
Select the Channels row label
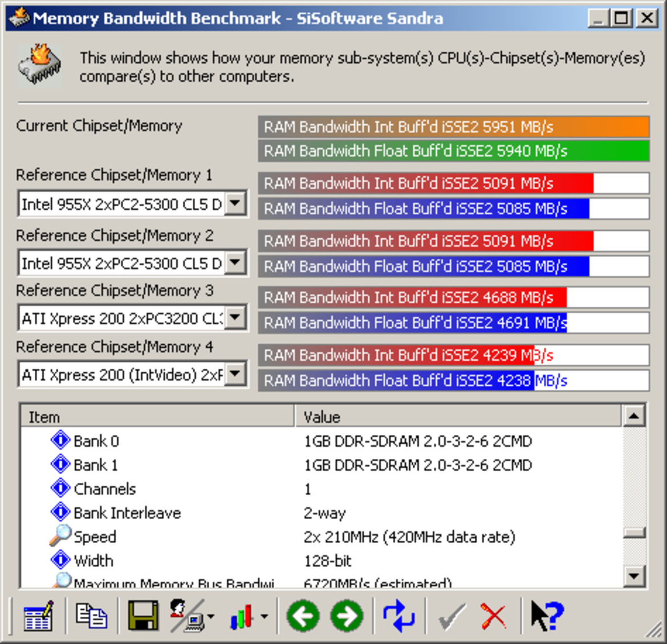pos(105,489)
